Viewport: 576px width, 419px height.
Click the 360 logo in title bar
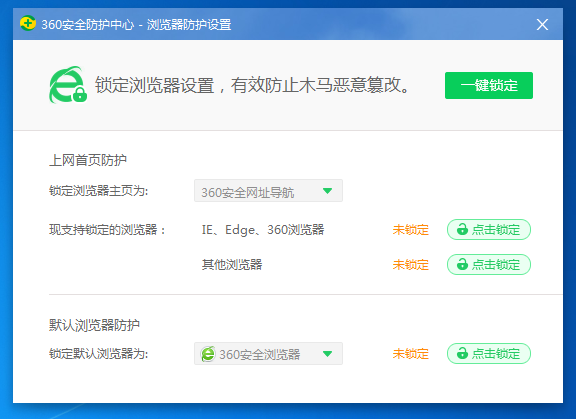coord(28,24)
